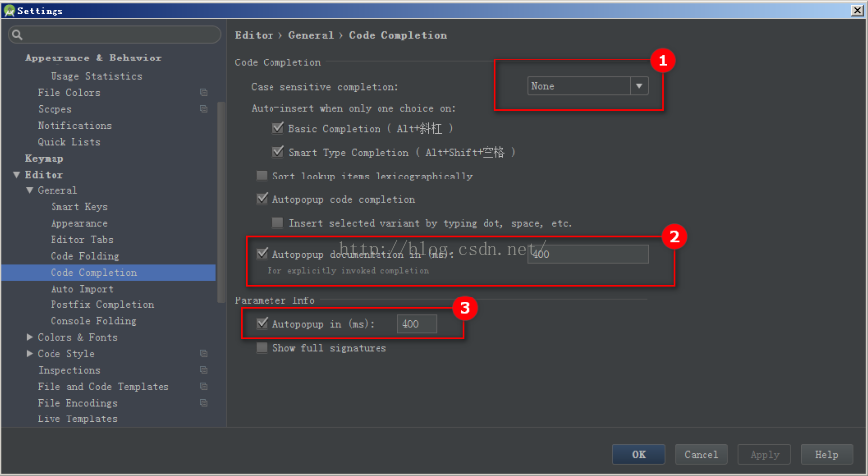Click the Settings window app icon
The height and width of the screenshot is (476, 868).
tap(9, 10)
